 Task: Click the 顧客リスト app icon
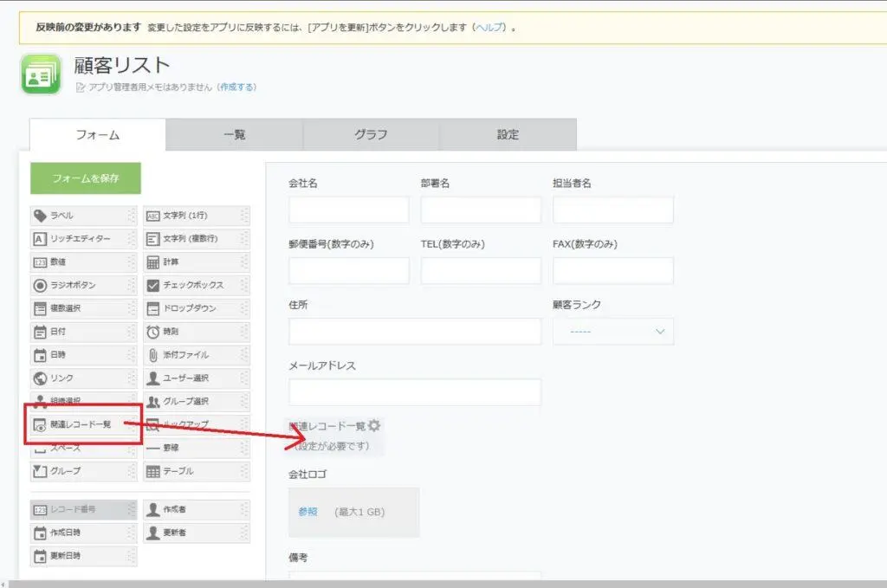(x=41, y=74)
